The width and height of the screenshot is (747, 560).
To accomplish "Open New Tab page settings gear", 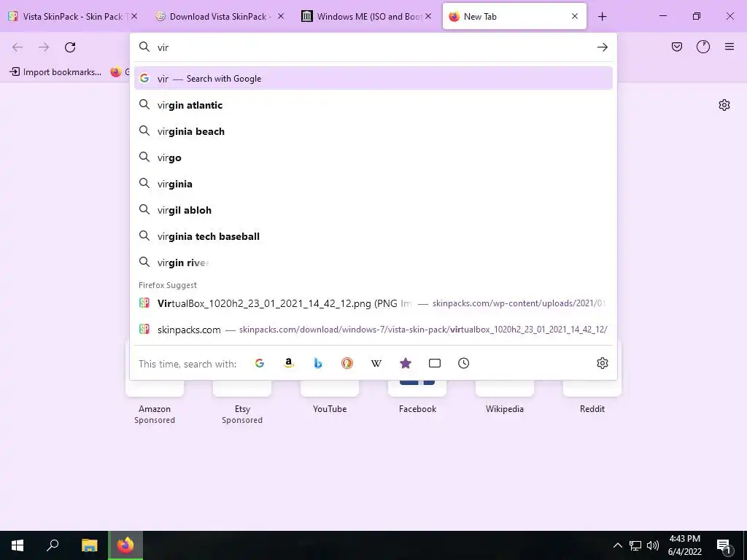I will 724,105.
